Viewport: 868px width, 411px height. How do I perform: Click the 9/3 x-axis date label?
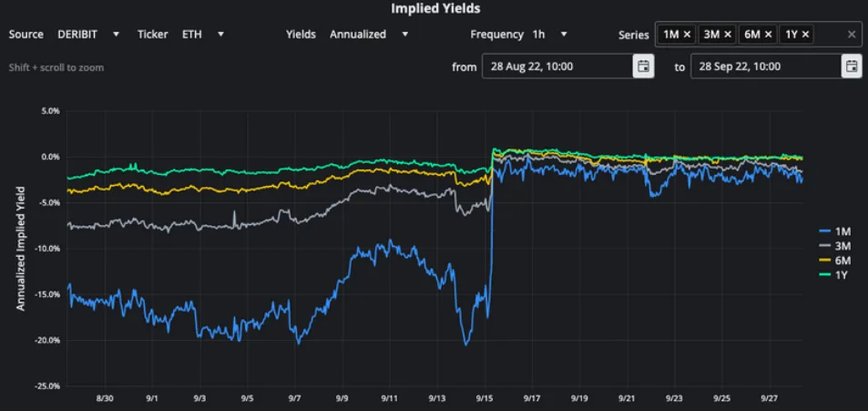pyautogui.click(x=199, y=397)
